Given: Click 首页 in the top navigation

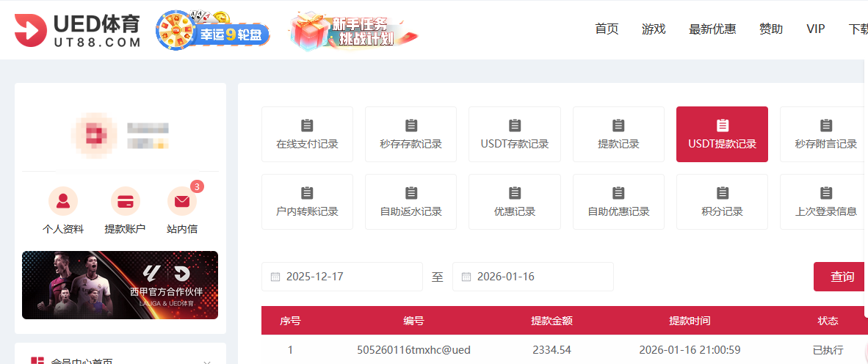Looking at the screenshot, I should (x=607, y=29).
